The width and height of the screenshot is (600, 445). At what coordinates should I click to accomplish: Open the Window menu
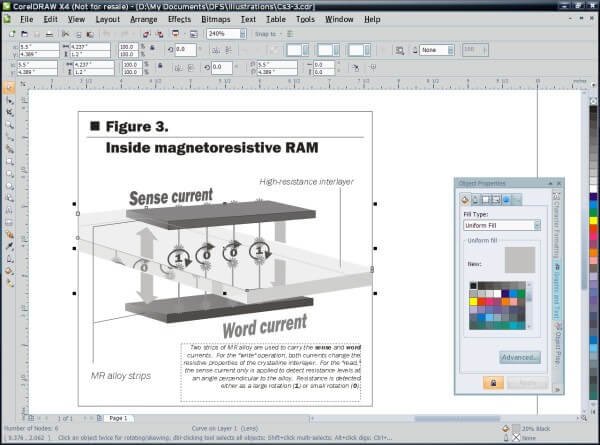(x=339, y=19)
